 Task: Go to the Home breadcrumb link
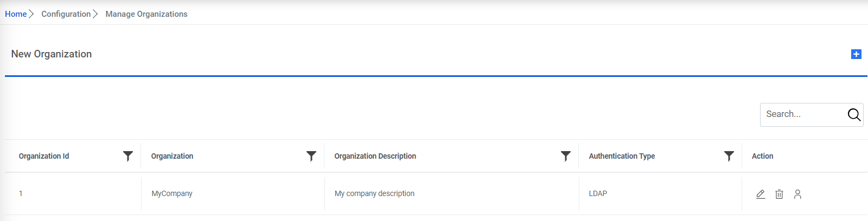click(16, 14)
